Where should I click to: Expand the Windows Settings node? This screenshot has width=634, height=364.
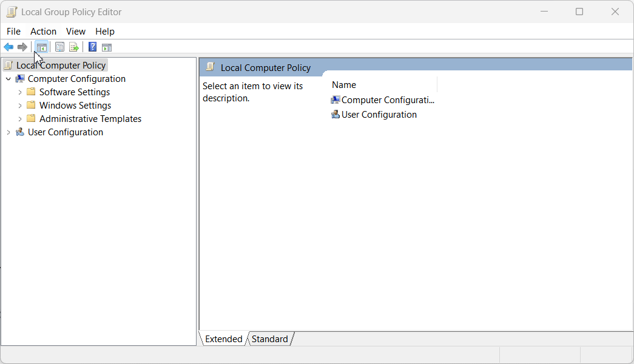[20, 106]
